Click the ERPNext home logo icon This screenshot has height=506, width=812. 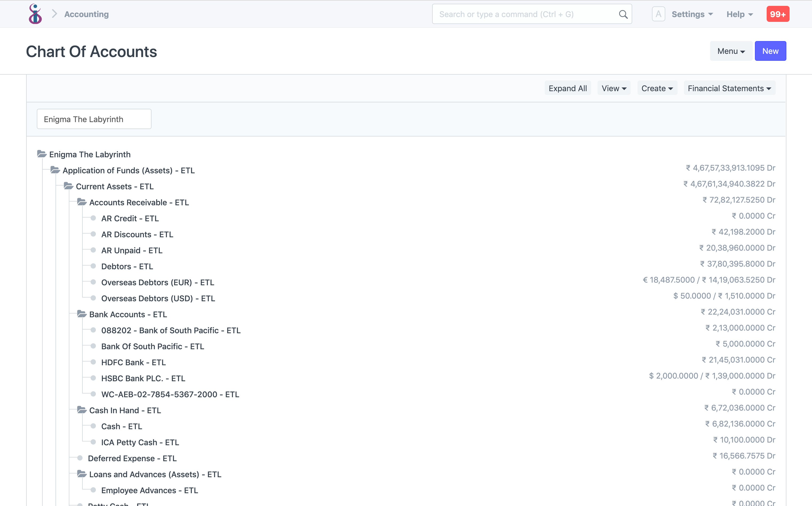point(35,14)
